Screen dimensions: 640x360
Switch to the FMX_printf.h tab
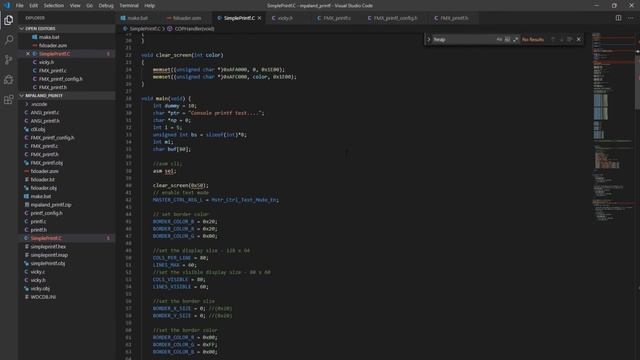[x=454, y=18]
